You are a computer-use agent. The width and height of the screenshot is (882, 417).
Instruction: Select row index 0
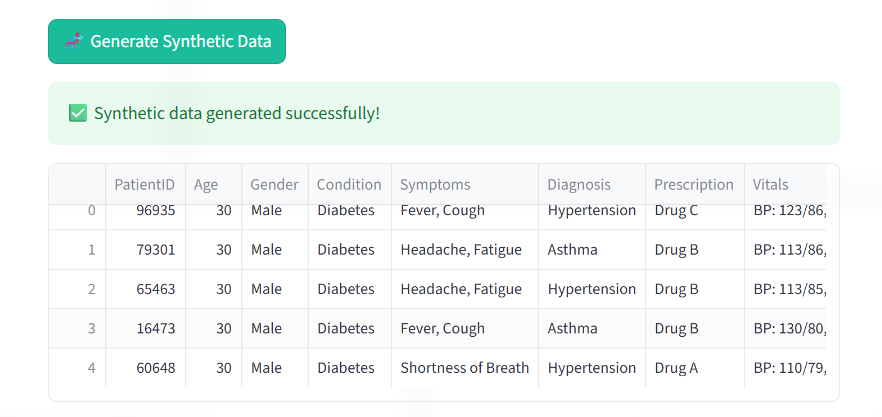pyautogui.click(x=92, y=211)
